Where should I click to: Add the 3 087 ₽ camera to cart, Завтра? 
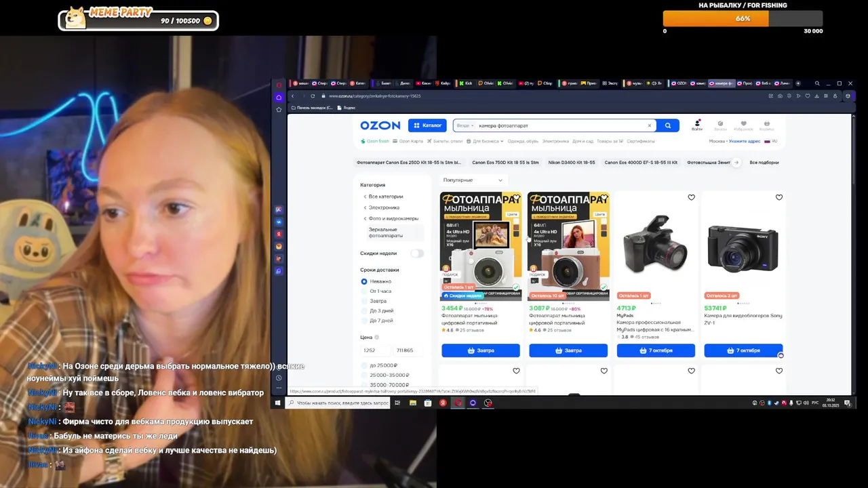point(568,350)
